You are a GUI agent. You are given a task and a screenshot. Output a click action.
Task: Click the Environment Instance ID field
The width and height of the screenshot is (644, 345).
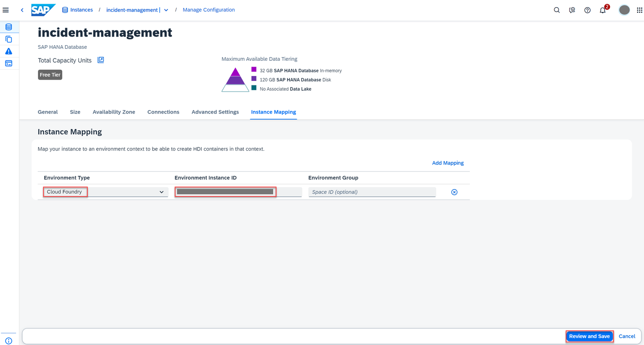(x=238, y=192)
